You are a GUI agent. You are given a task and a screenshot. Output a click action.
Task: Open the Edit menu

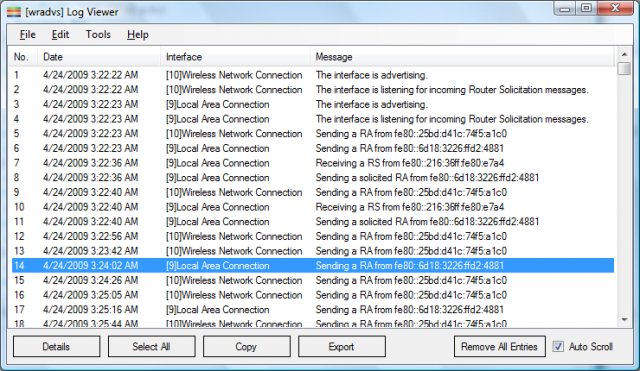[60, 35]
